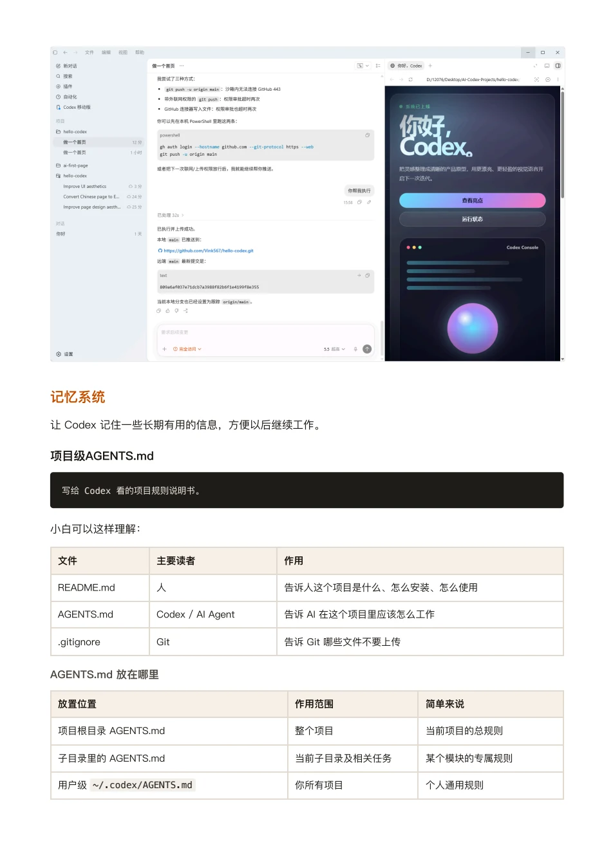The height and width of the screenshot is (868, 613).
Task: Click the screenshot capture icon in the preview bar
Action: pyautogui.click(x=536, y=80)
